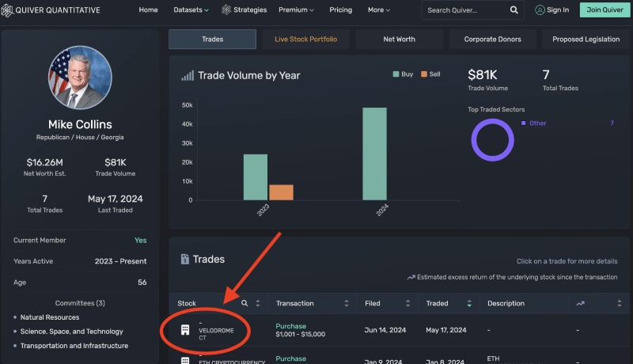The width and height of the screenshot is (633, 364).
Task: Switch to Net Worth tab
Action: click(400, 39)
